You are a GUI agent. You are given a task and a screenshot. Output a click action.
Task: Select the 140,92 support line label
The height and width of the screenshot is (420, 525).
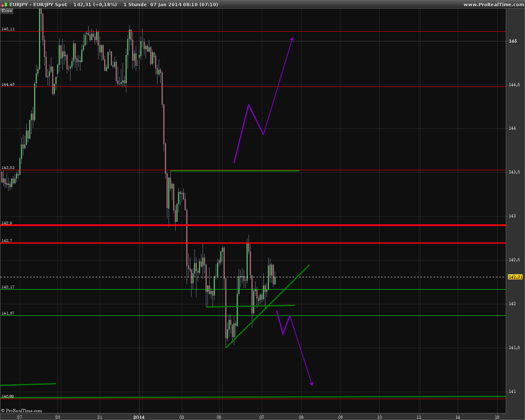coord(8,396)
